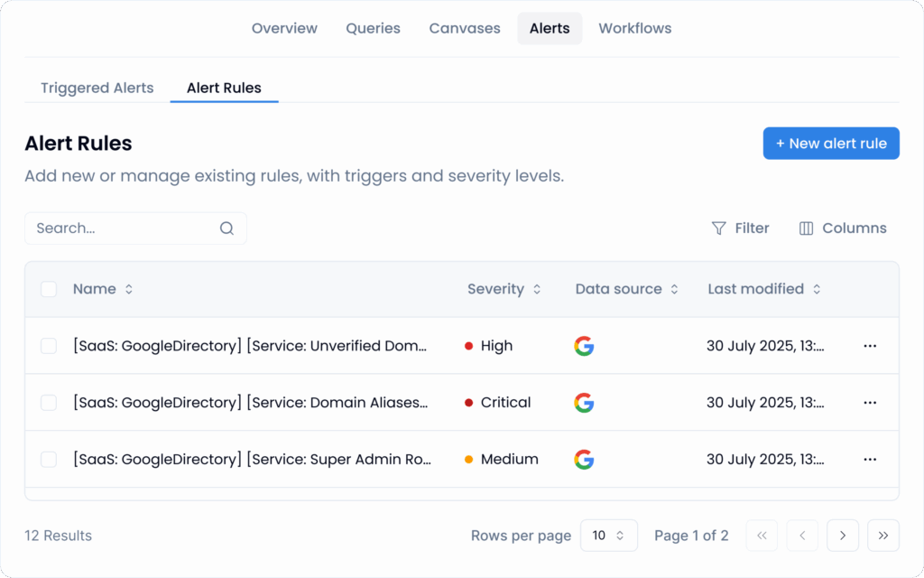Image resolution: width=924 pixels, height=578 pixels.
Task: Open the Workflows section
Action: tap(634, 28)
